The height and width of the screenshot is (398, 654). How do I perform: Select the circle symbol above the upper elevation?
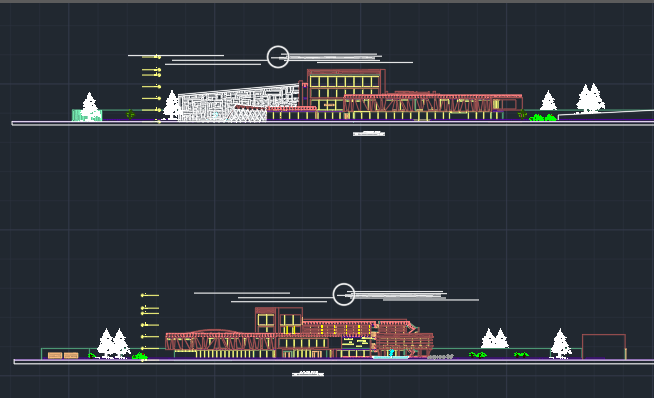coord(278,57)
